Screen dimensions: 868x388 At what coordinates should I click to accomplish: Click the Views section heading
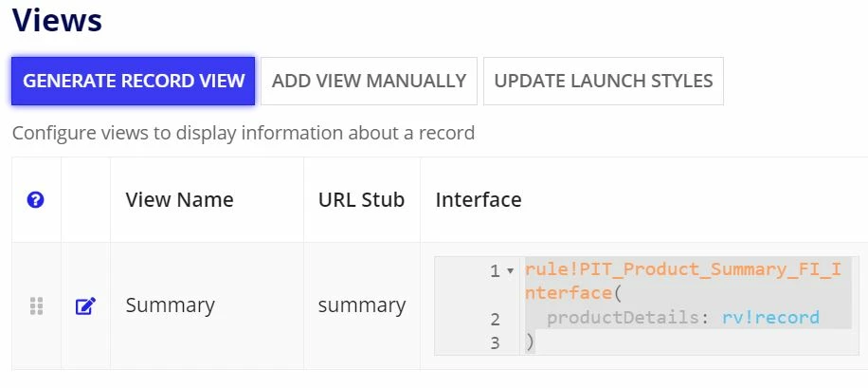[57, 20]
